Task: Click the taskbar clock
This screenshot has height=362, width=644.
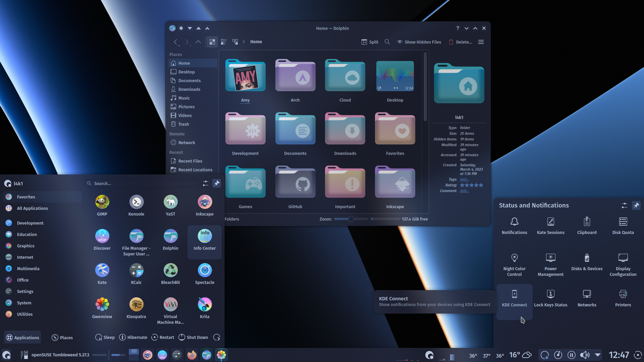Action: click(x=619, y=355)
